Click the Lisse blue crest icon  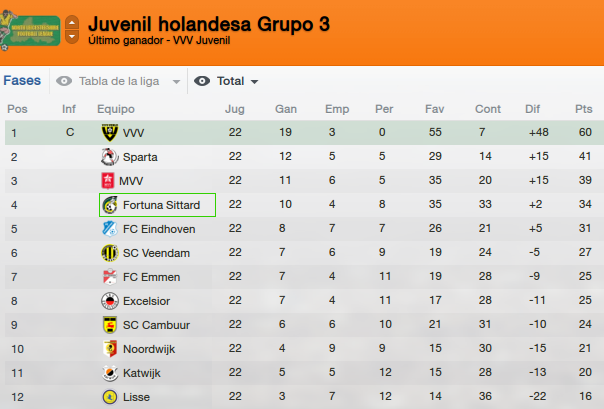[x=109, y=397]
